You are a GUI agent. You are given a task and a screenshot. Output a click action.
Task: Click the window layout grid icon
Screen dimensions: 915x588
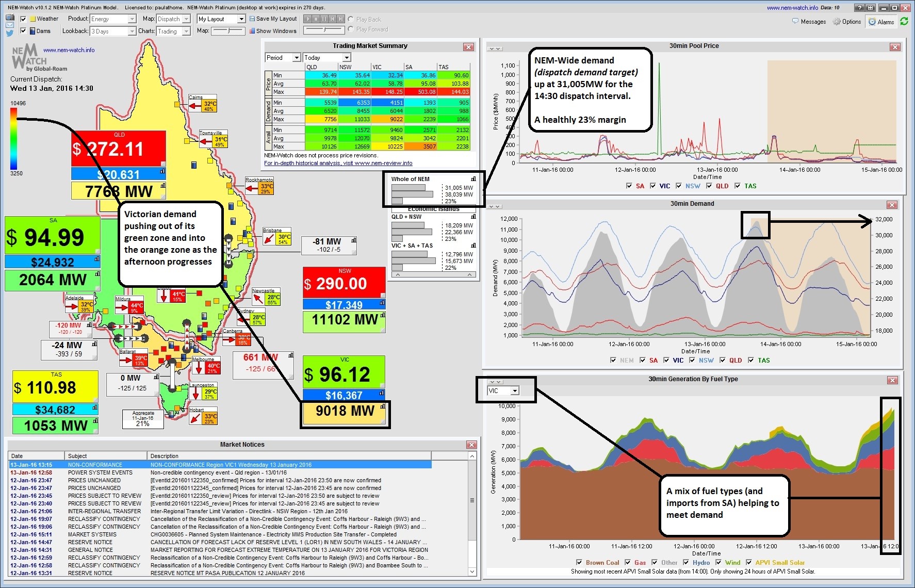point(871,8)
